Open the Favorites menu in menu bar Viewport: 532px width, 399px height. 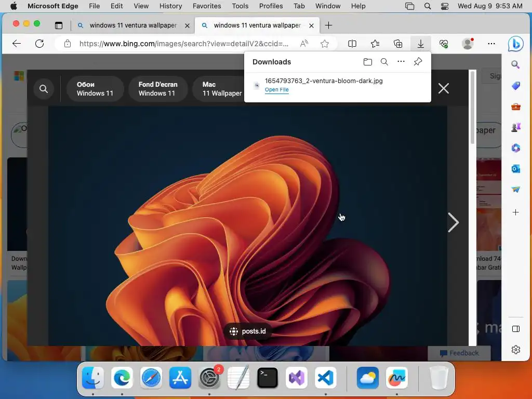[207, 6]
